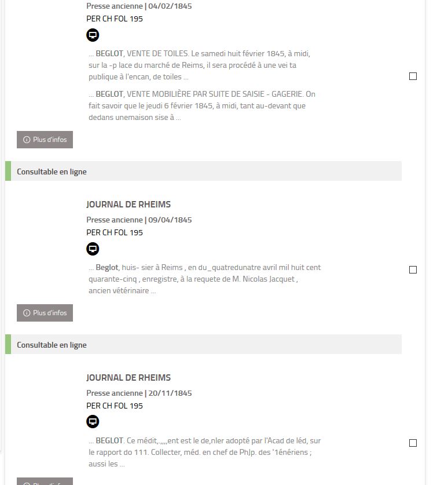Screen dimensions: 448x485
Task: Open the JOURNAL DE RHEIMS title dated 20/11/1845
Action: pyautogui.click(x=128, y=378)
